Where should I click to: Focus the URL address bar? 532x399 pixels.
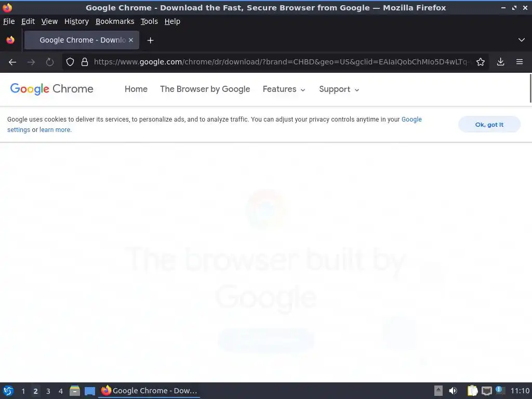282,62
